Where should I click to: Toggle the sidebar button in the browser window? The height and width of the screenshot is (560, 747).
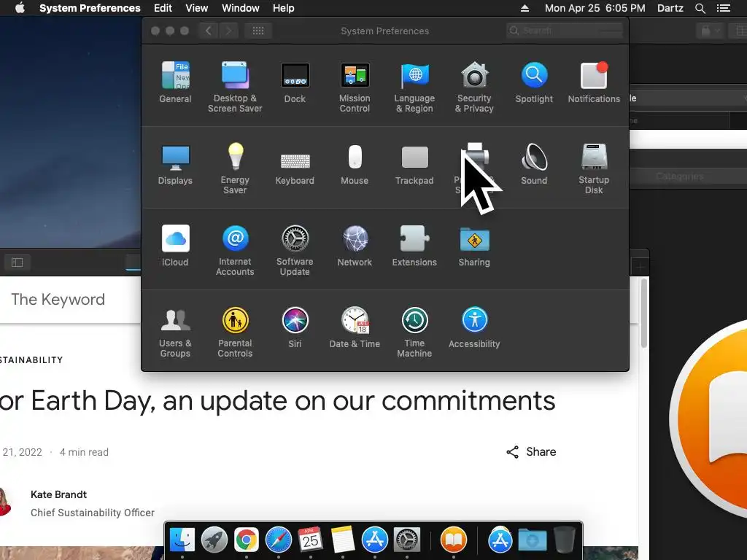click(x=18, y=262)
